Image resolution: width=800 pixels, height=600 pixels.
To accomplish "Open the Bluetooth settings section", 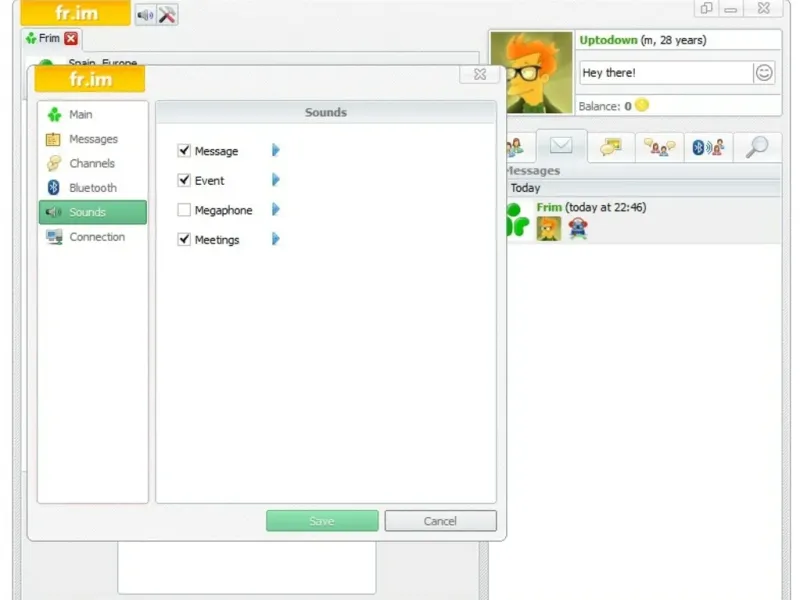I will pyautogui.click(x=93, y=188).
